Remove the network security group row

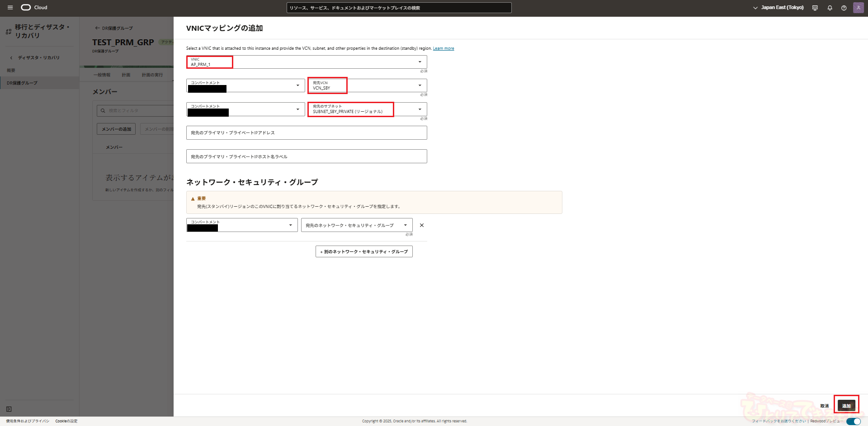(x=421, y=225)
